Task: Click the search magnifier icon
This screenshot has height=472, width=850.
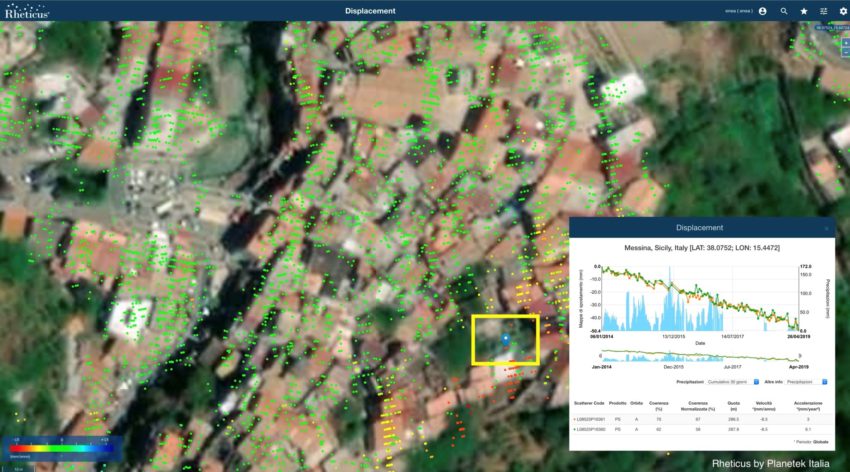Action: click(x=784, y=11)
